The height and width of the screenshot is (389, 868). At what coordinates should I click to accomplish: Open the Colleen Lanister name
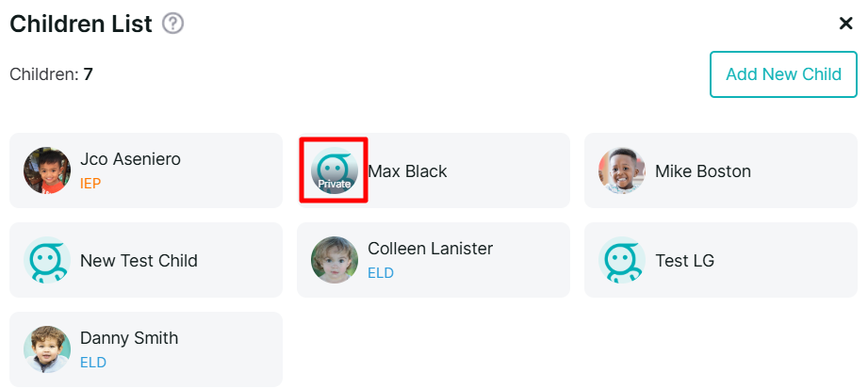(430, 249)
